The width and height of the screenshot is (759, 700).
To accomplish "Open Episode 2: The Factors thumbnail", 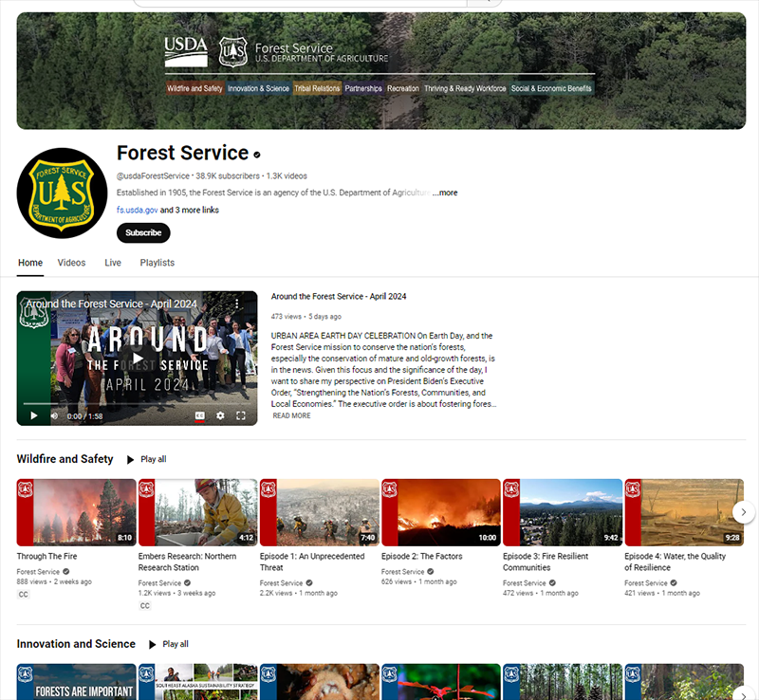I will (x=440, y=512).
